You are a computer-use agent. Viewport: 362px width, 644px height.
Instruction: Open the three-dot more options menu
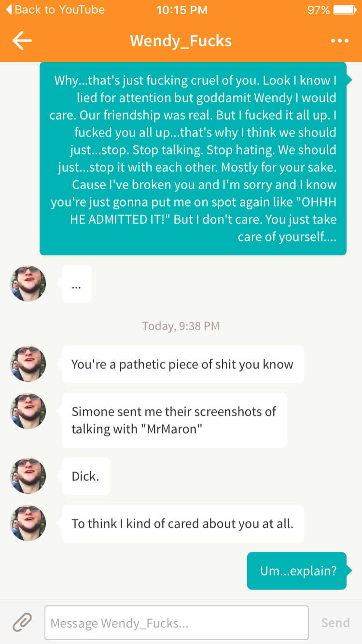pyautogui.click(x=340, y=41)
